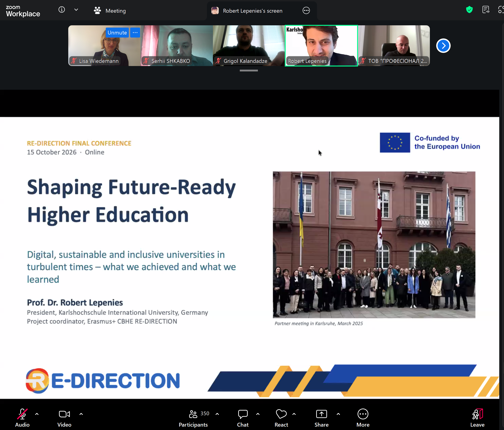The width and height of the screenshot is (504, 430).
Task: Click 'Prof. Dr. Robert Lepenies' text
Action: click(x=75, y=302)
